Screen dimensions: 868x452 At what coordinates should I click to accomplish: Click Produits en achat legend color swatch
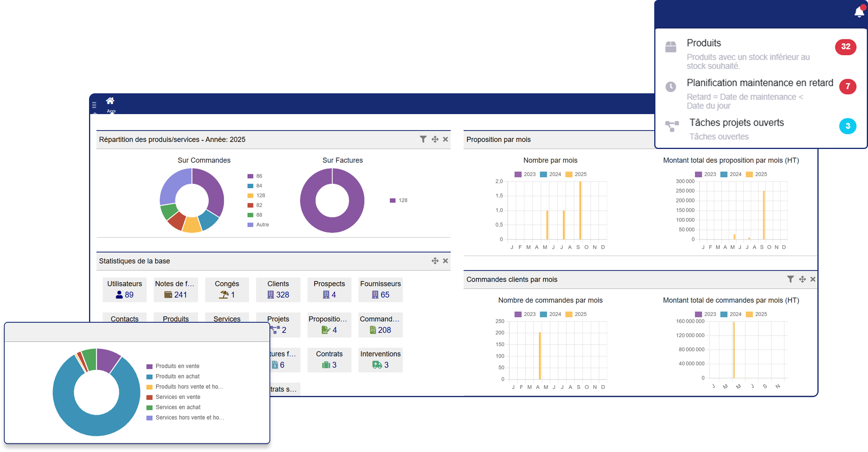(x=149, y=376)
